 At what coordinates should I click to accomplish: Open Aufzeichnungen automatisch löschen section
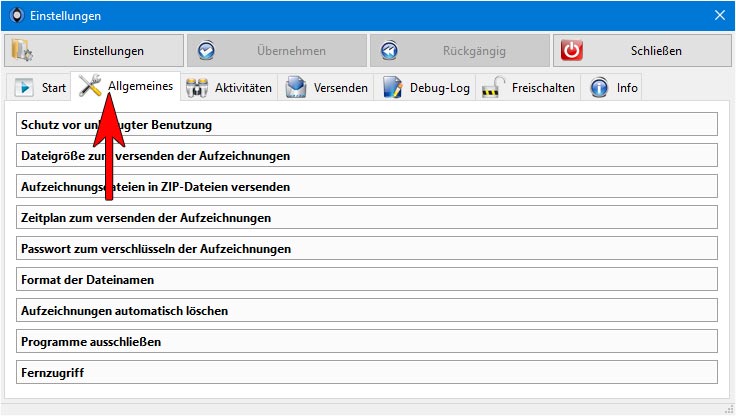(367, 310)
